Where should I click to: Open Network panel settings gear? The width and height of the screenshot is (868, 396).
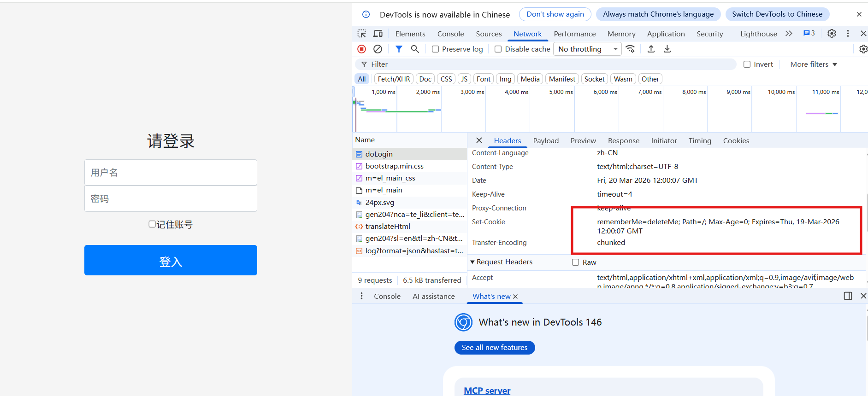pyautogui.click(x=863, y=49)
